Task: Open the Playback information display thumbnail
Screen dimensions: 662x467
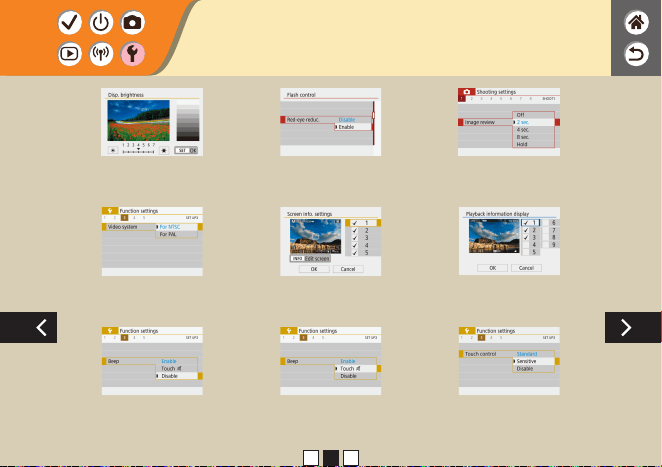Action: coord(509,241)
